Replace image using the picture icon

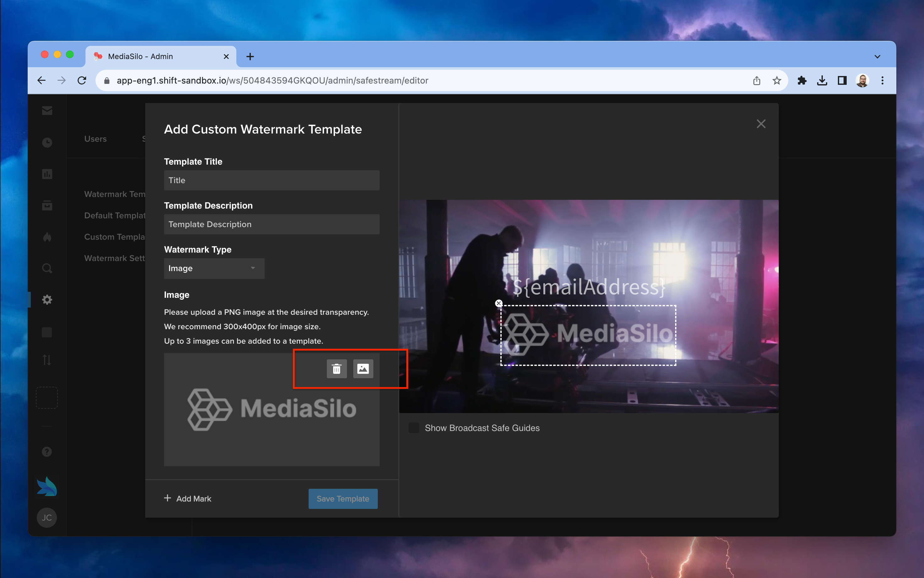363,369
